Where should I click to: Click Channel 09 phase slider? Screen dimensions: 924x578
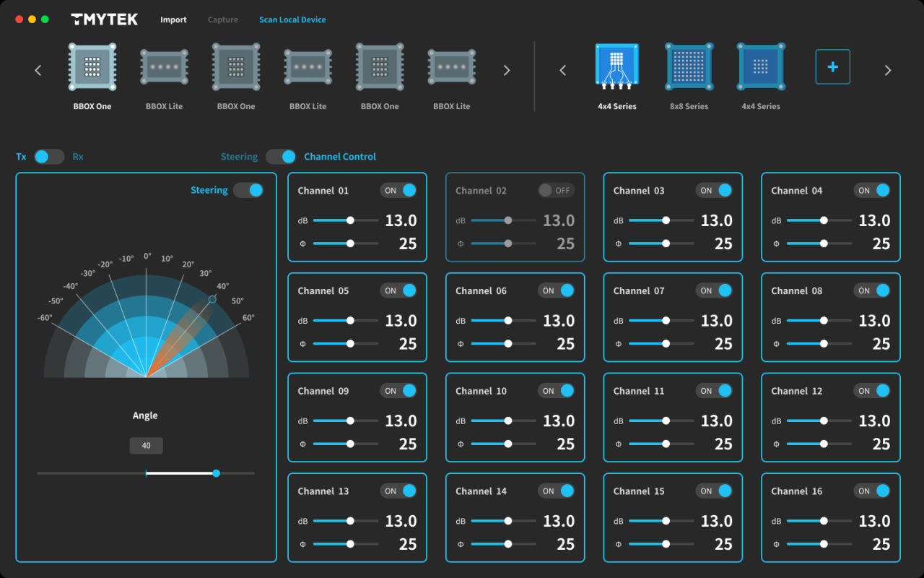[346, 444]
